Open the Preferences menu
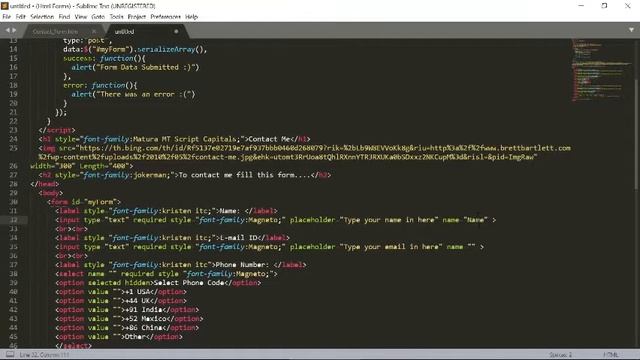Image resolution: width=640 pixels, height=360 pixels. pos(165,17)
